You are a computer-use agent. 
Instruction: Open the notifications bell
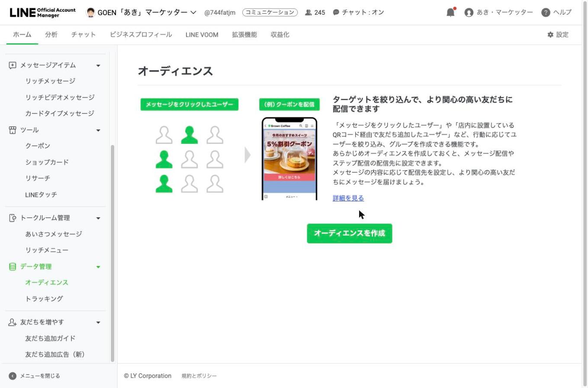coord(450,12)
